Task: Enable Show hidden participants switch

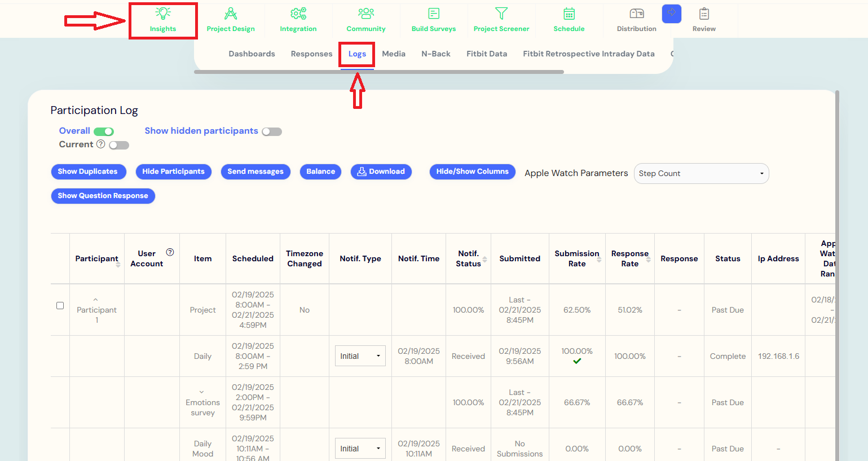Action: (x=272, y=131)
